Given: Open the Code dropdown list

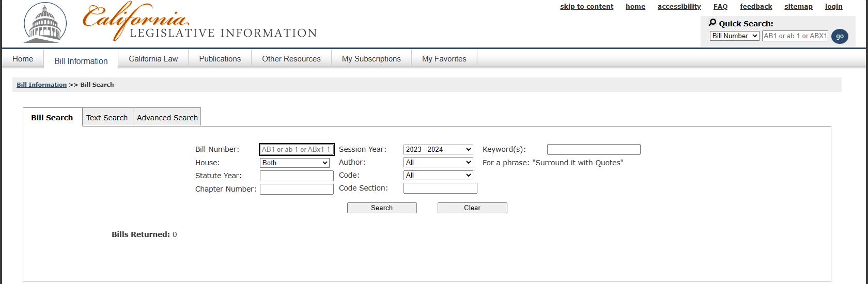Looking at the screenshot, I should 438,175.
